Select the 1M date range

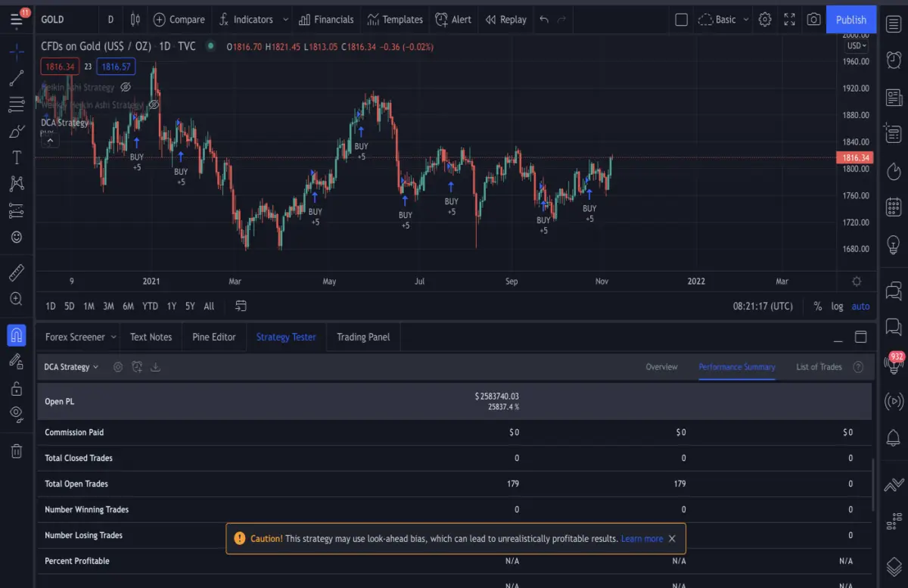pos(89,306)
